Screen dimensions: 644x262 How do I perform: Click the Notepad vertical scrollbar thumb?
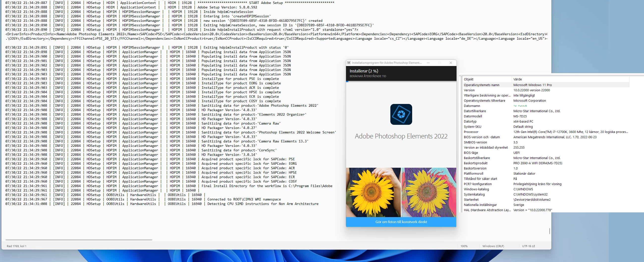[549, 231]
